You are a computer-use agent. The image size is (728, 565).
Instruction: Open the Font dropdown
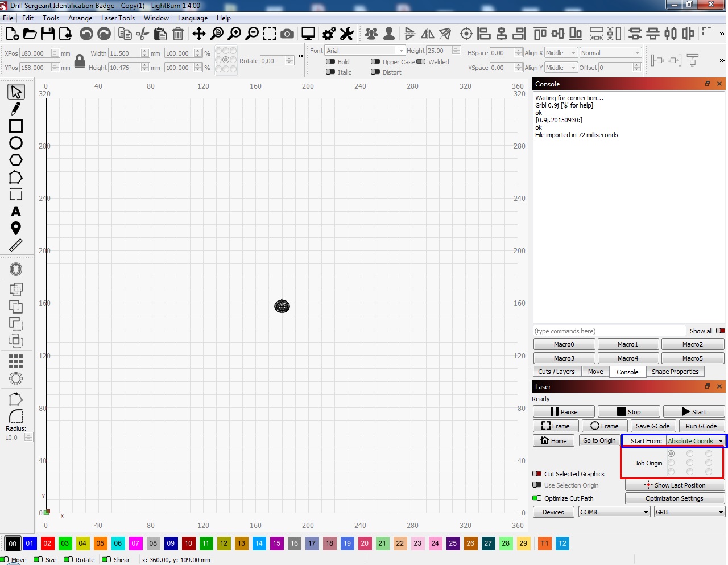pyautogui.click(x=365, y=51)
